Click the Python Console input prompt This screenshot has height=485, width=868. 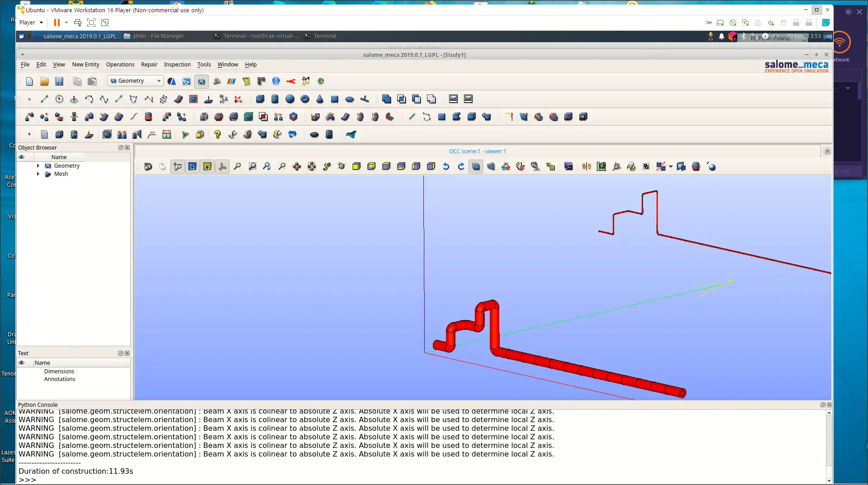(27, 480)
